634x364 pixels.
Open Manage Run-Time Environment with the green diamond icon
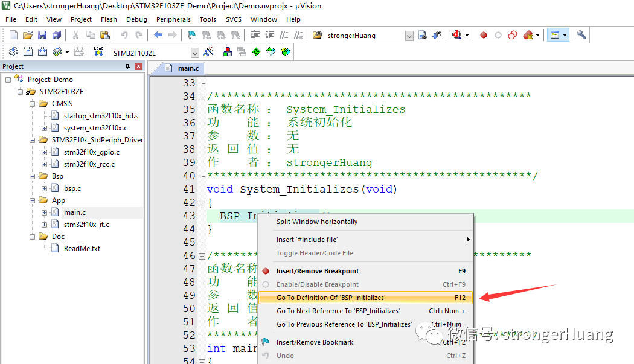pos(257,52)
